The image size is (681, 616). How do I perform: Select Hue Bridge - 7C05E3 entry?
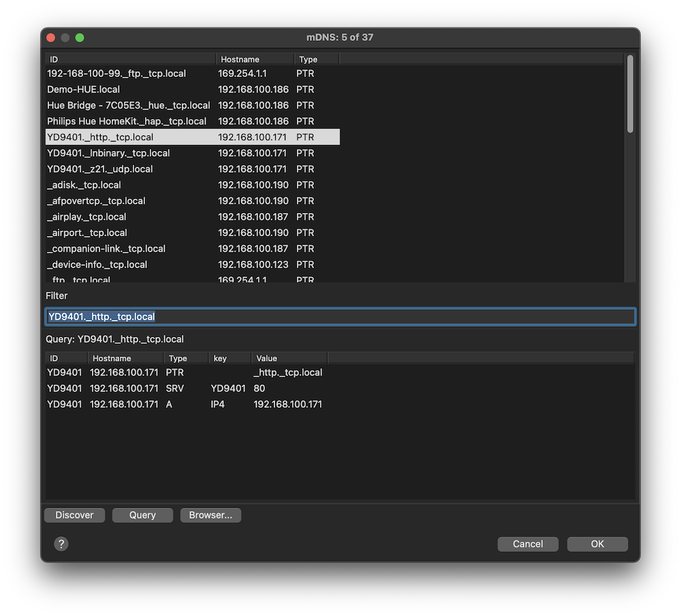point(129,106)
